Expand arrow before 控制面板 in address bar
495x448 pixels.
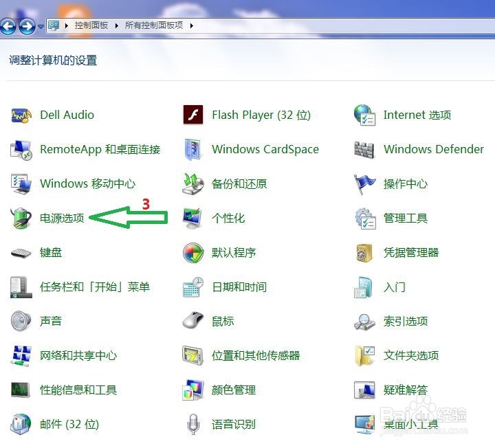click(x=66, y=26)
